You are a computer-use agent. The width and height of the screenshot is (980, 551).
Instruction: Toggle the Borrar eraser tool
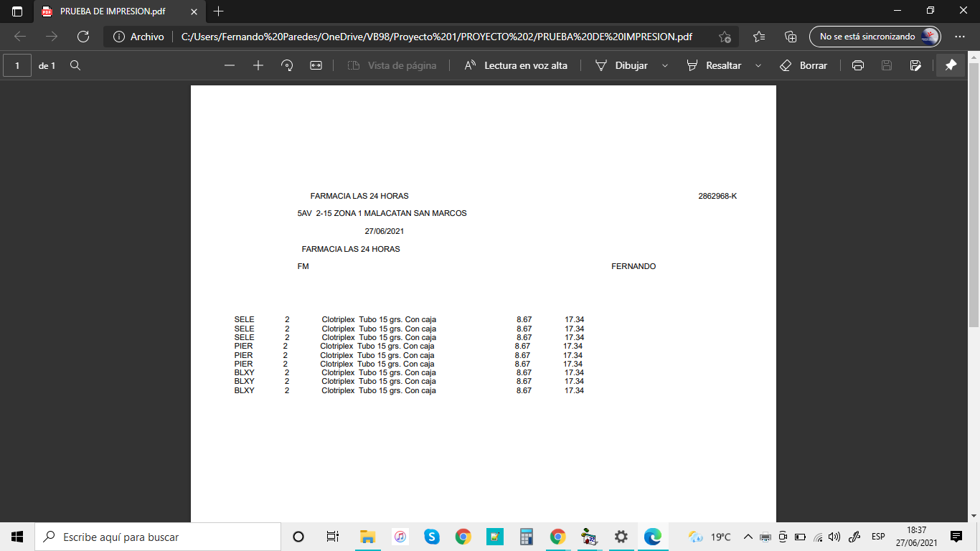[x=804, y=65]
